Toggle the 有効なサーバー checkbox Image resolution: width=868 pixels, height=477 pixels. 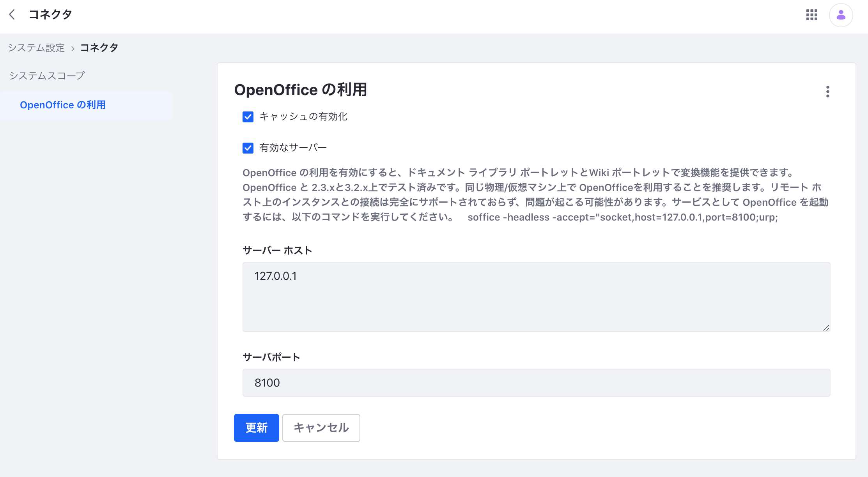pos(248,148)
